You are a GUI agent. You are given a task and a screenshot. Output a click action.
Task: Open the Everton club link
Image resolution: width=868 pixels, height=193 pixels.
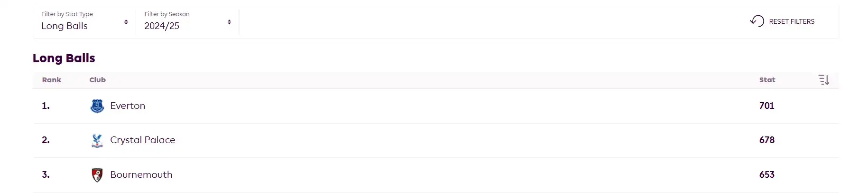128,106
